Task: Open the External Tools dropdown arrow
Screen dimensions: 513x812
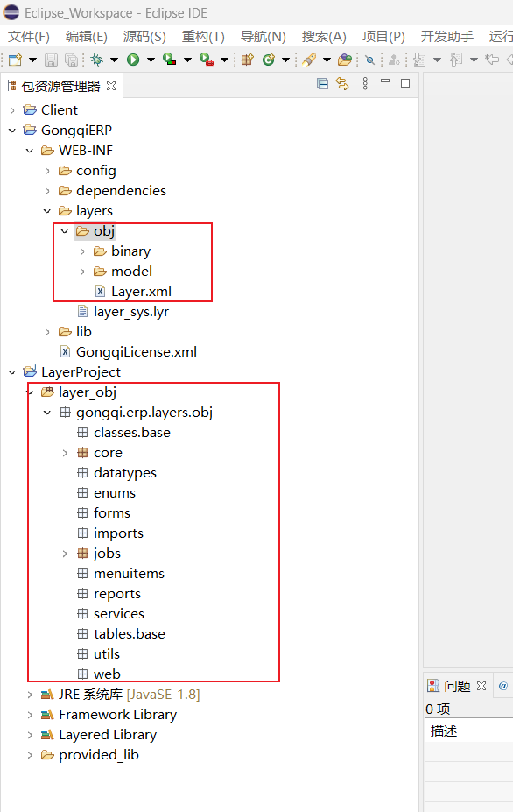Action: [x=225, y=60]
